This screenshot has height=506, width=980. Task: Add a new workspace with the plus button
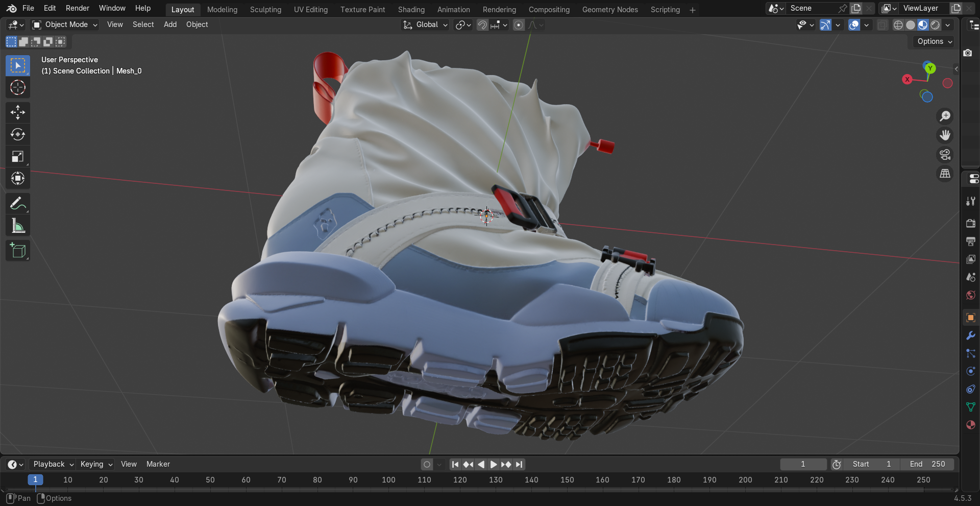[693, 10]
